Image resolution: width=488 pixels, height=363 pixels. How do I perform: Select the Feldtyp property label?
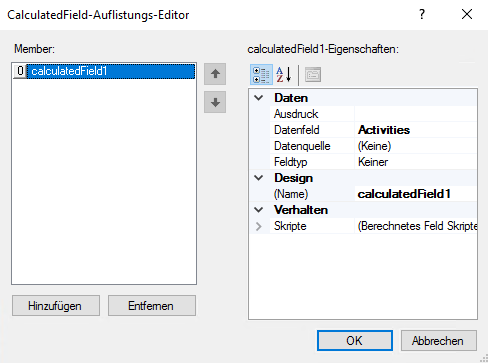(x=290, y=162)
